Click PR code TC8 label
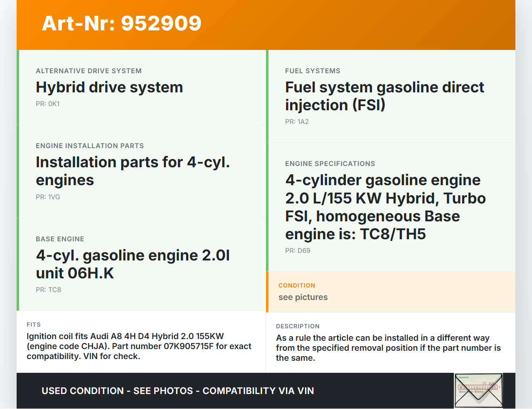This screenshot has width=532, height=409. tap(48, 290)
